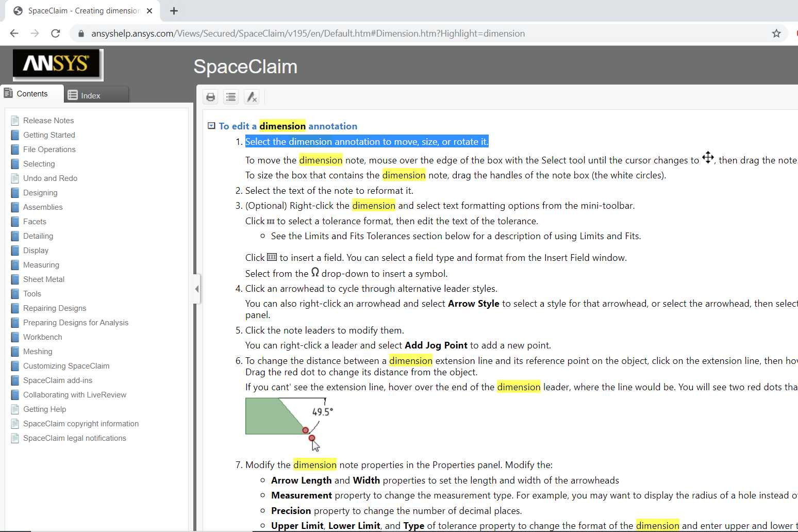Screen dimensions: 798x532
Task: Bookmark this page with the star icon
Action: pos(776,34)
